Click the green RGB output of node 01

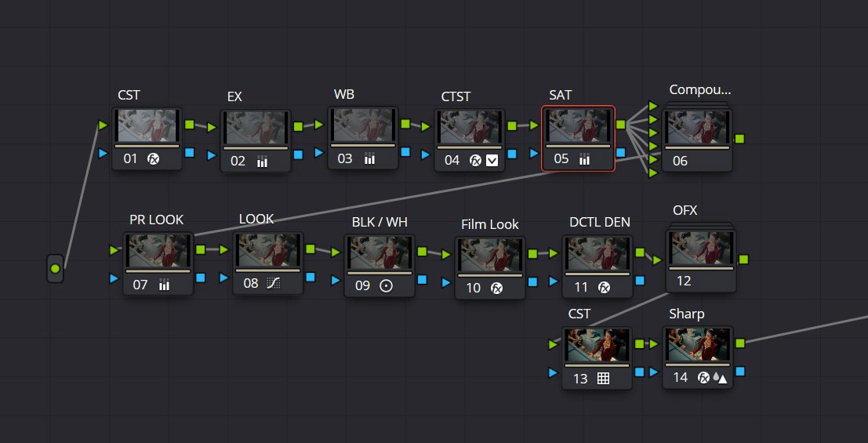coord(189,125)
